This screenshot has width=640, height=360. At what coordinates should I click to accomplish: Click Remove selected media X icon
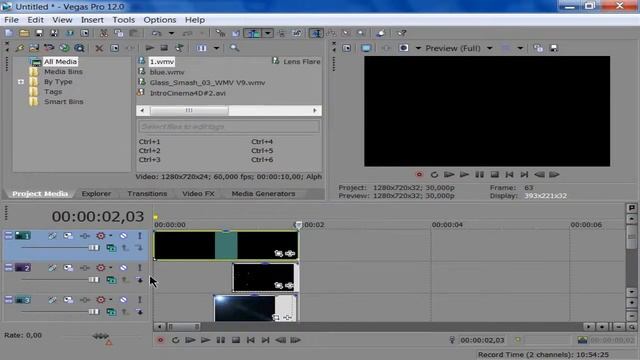99,48
